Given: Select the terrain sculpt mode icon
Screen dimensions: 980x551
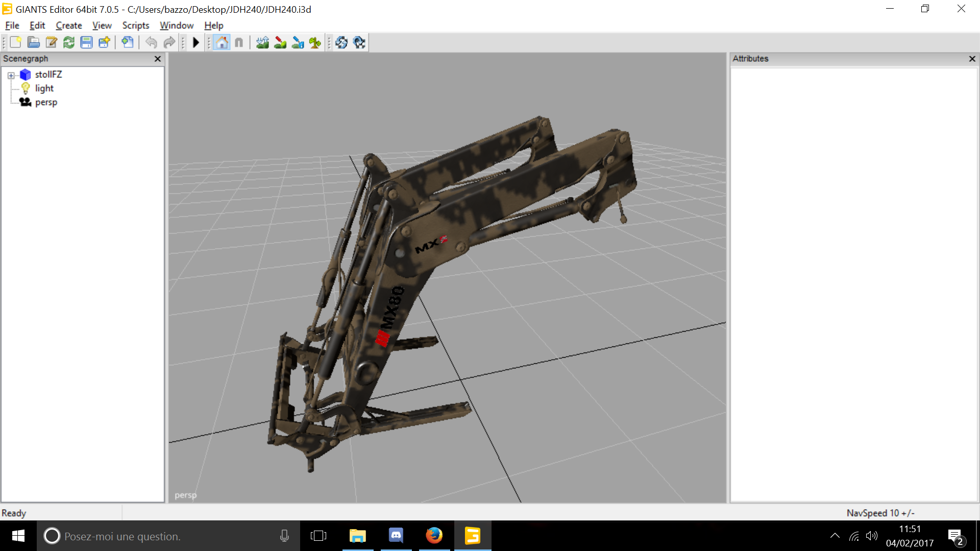Looking at the screenshot, I should [262, 42].
